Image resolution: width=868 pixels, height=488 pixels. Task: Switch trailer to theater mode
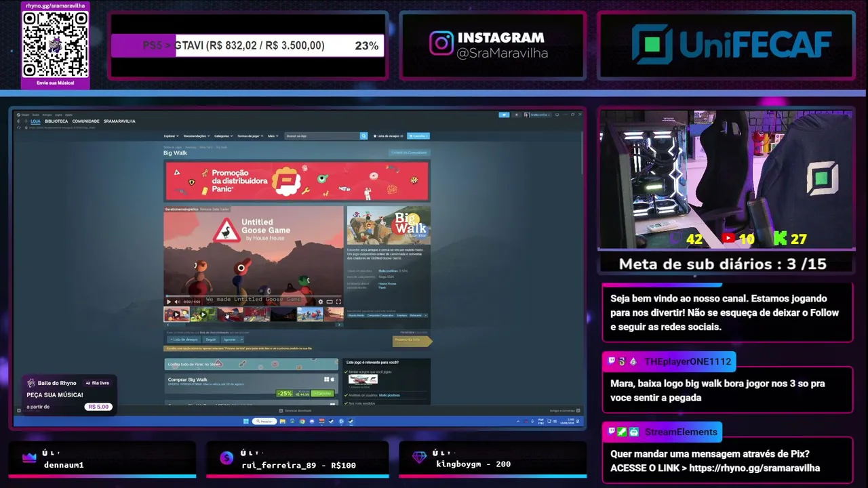click(330, 302)
